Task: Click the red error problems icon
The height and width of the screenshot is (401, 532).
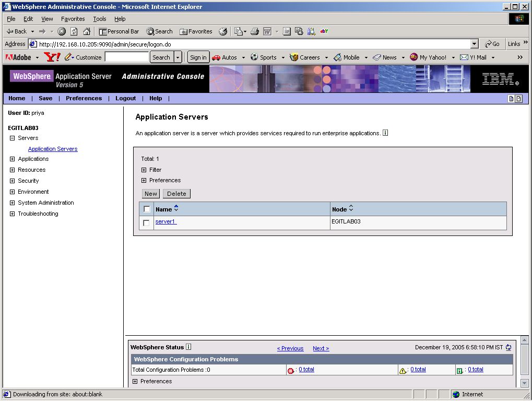Action: tap(290, 371)
